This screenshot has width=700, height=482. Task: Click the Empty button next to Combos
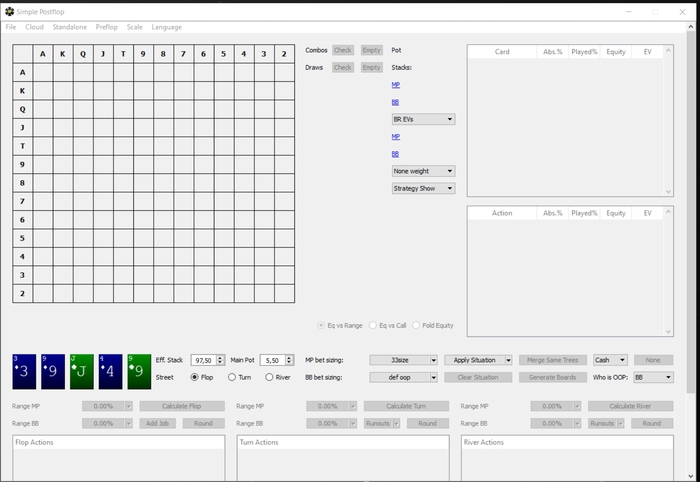pyautogui.click(x=371, y=50)
